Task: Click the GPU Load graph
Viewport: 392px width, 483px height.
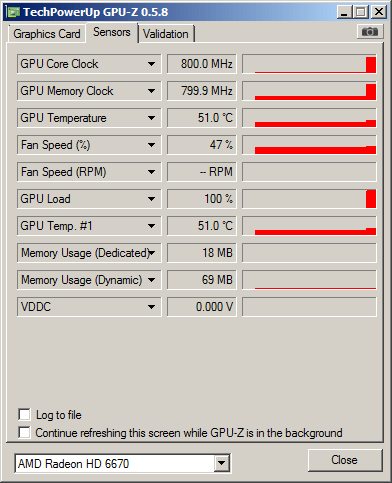Action: click(x=309, y=199)
